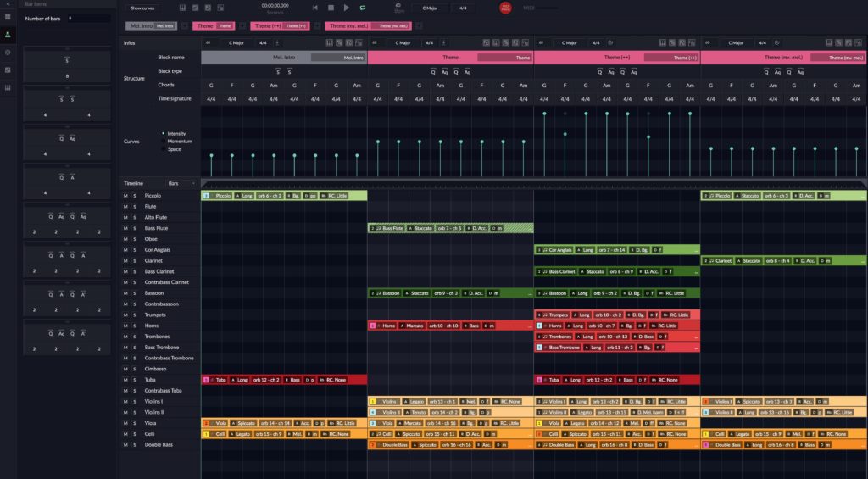The image size is (868, 479).
Task: Open the 4/4 dropdown in the Theme (++) block infos
Action: (596, 42)
